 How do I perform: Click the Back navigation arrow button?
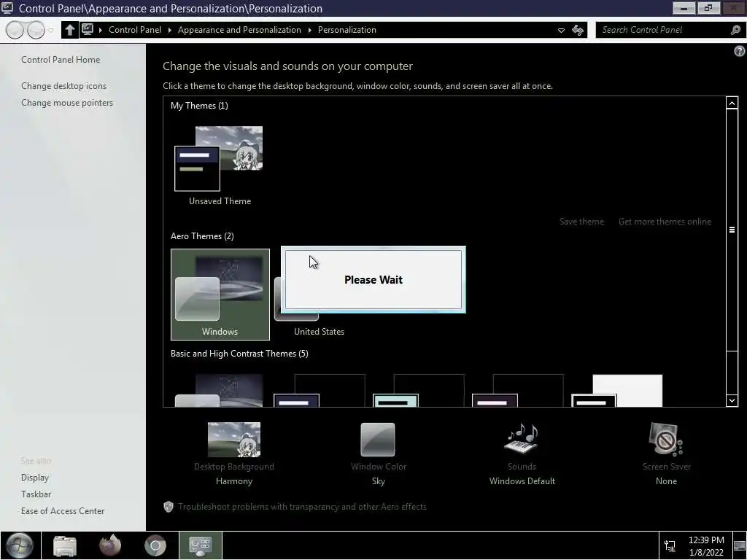coord(15,30)
